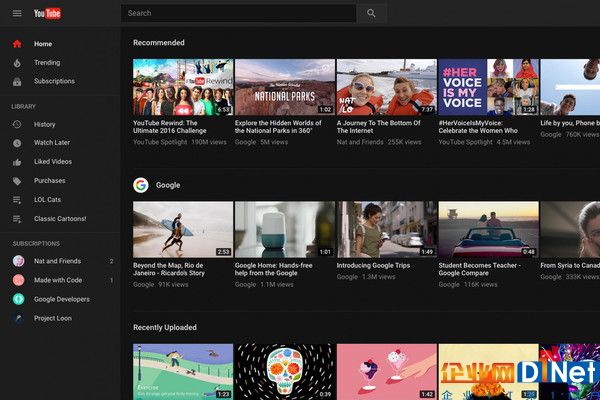Screen dimensions: 600x400
Task: Play the Nat and Lo boat thumbnail
Action: 386,87
